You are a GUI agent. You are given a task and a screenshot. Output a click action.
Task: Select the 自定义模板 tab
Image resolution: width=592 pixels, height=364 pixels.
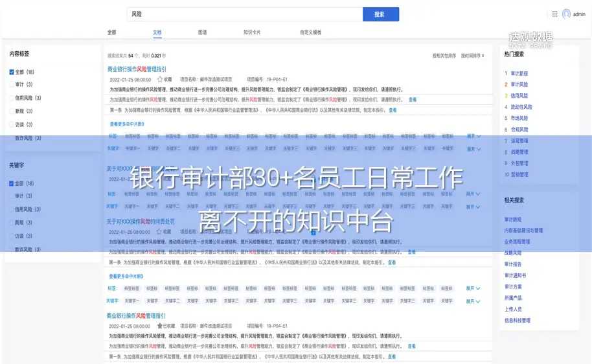(x=310, y=32)
